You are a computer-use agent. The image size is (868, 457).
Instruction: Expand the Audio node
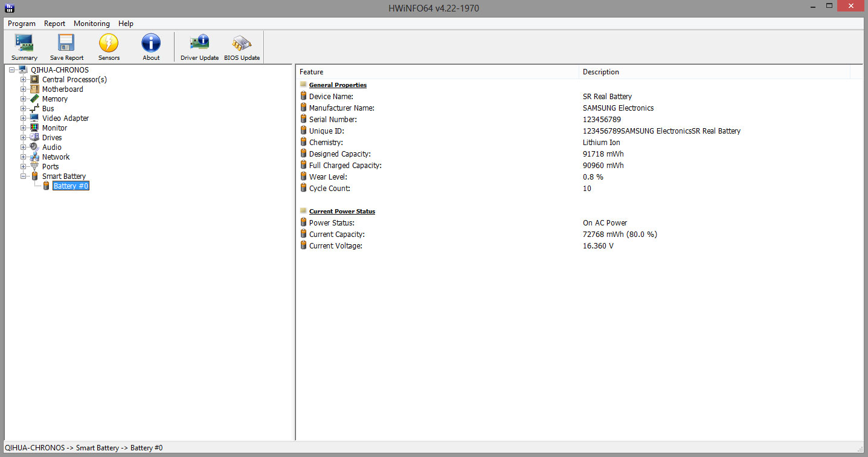click(x=24, y=147)
